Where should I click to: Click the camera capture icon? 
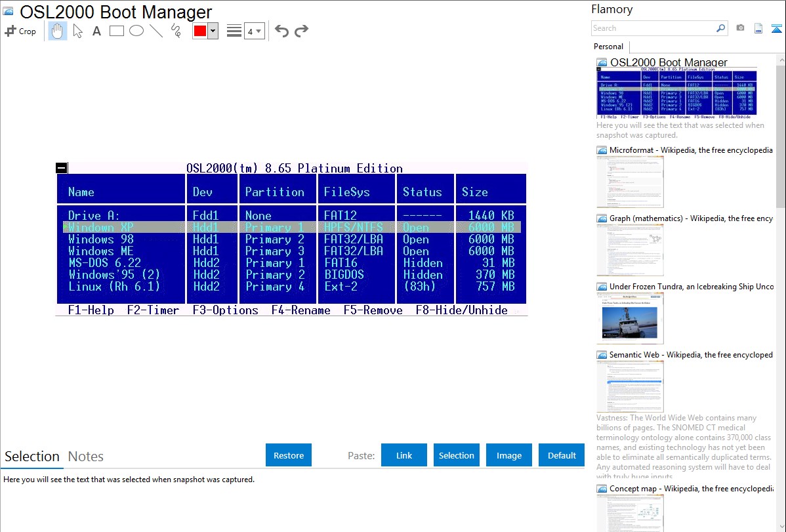tap(740, 28)
